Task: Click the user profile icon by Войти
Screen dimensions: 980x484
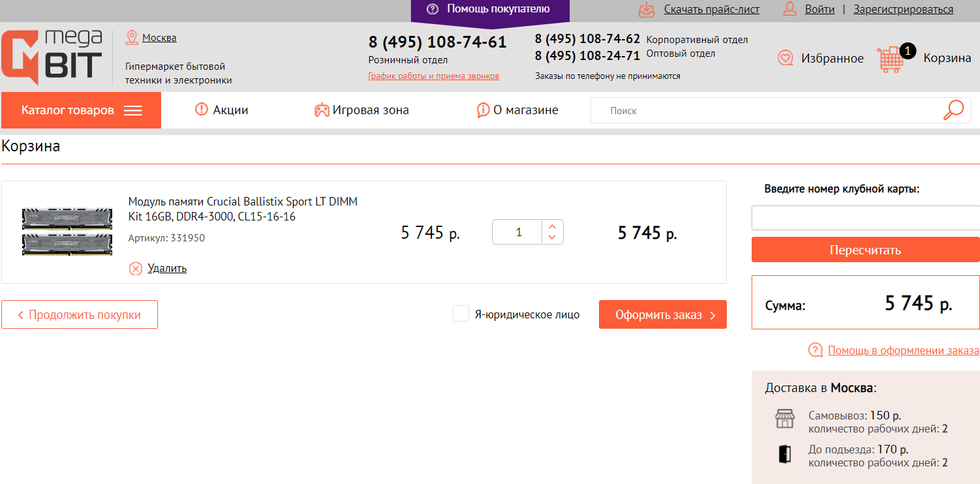Action: point(790,9)
